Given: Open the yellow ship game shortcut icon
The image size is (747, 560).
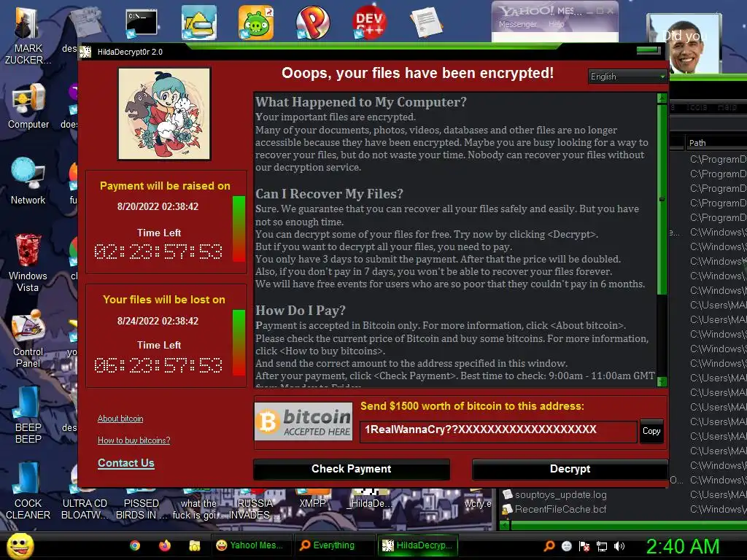Looking at the screenshot, I should [198, 23].
